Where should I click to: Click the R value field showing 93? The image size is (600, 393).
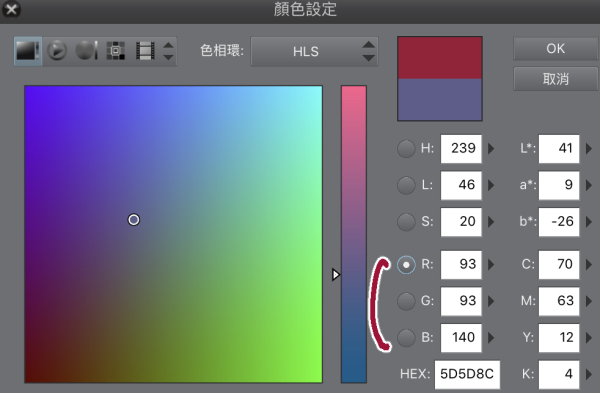461,264
